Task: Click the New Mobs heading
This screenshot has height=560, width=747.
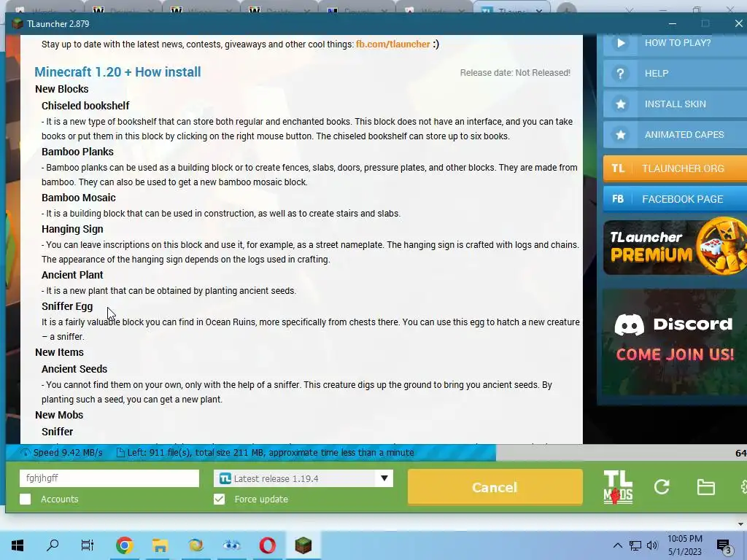Action: (x=59, y=415)
